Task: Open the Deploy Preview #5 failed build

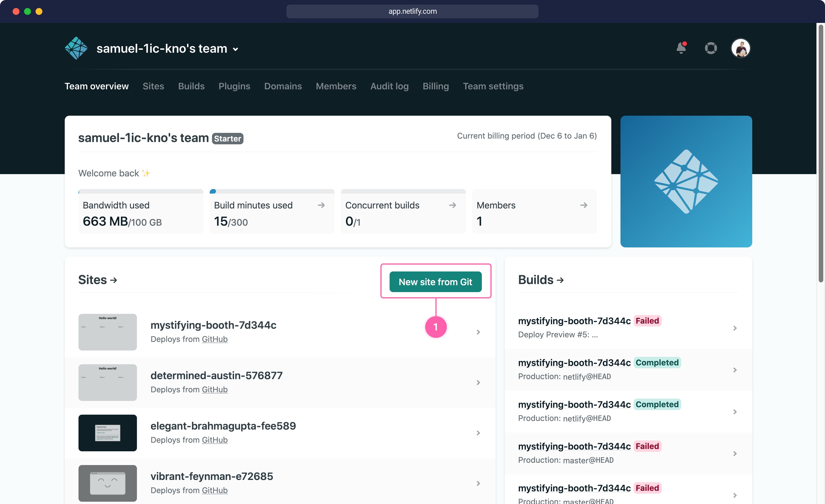Action: click(x=628, y=328)
